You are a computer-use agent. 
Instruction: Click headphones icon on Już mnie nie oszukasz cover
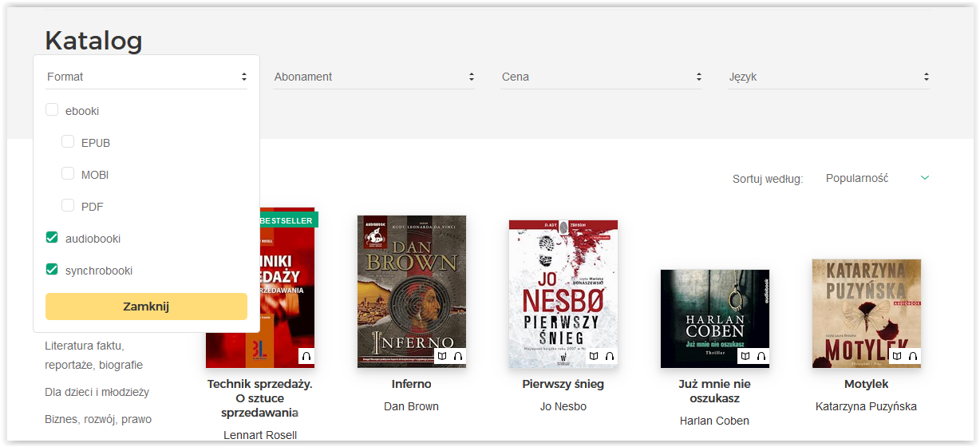point(761,356)
